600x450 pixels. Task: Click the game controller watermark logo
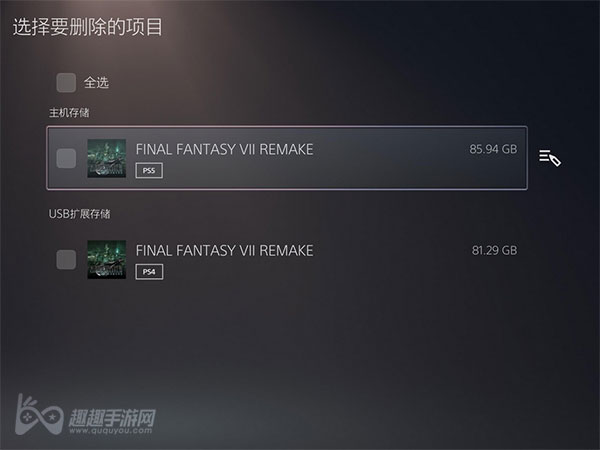[38, 415]
